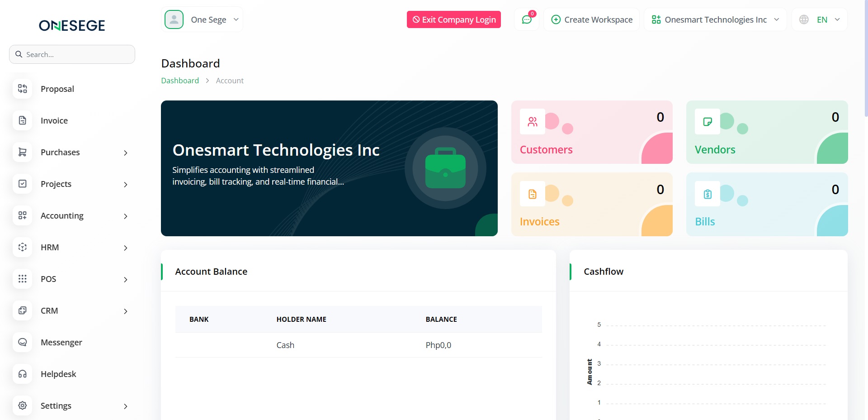Click the One Sege user avatar
The image size is (868, 420).
pos(174,19)
